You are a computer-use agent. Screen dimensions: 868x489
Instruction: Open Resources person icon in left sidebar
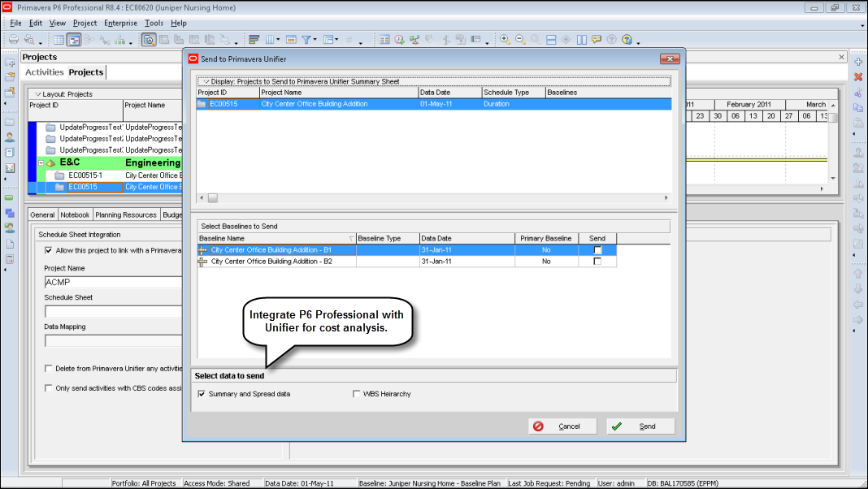pyautogui.click(x=10, y=137)
